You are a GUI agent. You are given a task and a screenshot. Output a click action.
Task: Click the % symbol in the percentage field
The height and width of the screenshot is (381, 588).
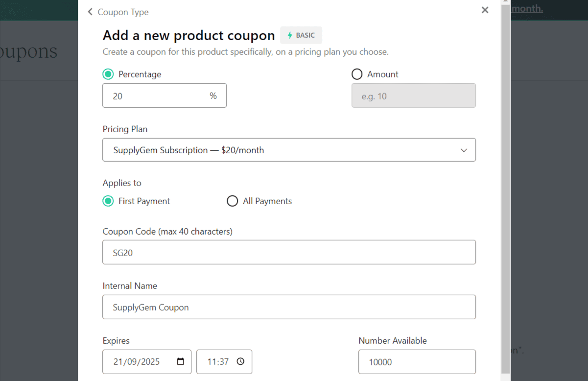pyautogui.click(x=213, y=95)
